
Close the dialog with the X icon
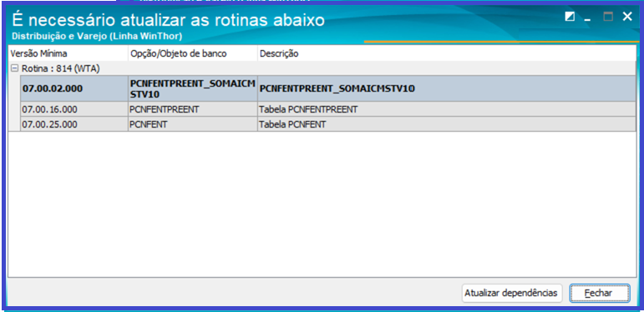[627, 17]
